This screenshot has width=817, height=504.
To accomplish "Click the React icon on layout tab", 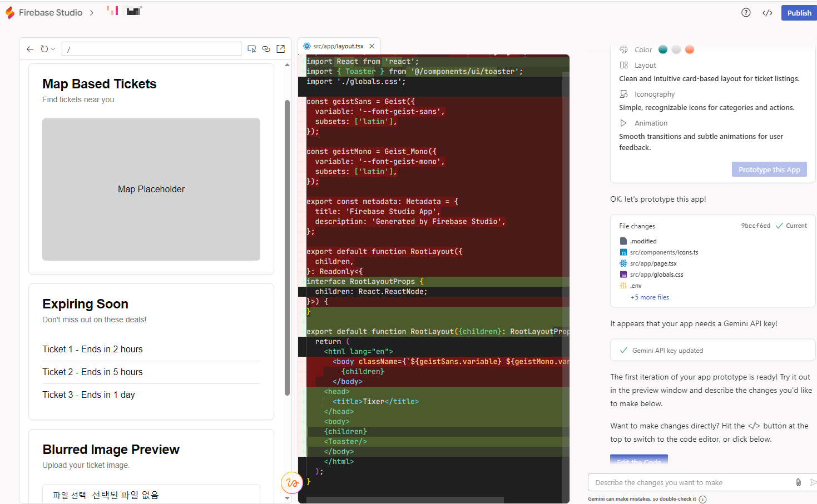I will pyautogui.click(x=307, y=46).
